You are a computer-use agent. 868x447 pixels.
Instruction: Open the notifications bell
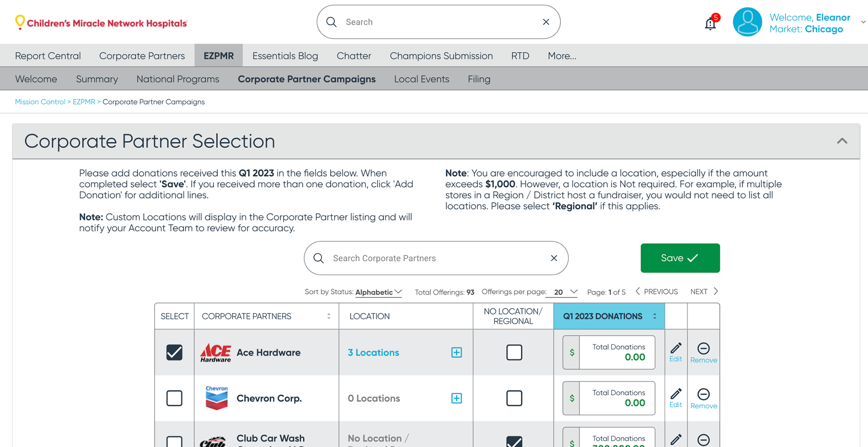[710, 24]
